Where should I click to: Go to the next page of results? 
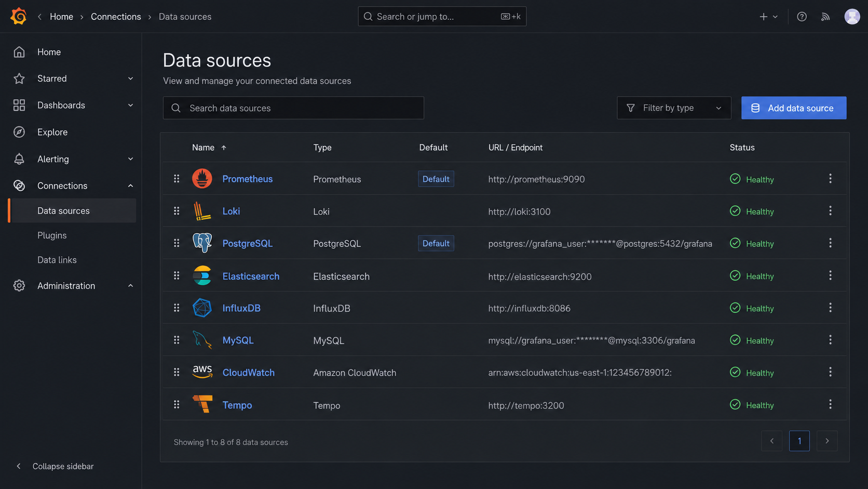pos(827,441)
